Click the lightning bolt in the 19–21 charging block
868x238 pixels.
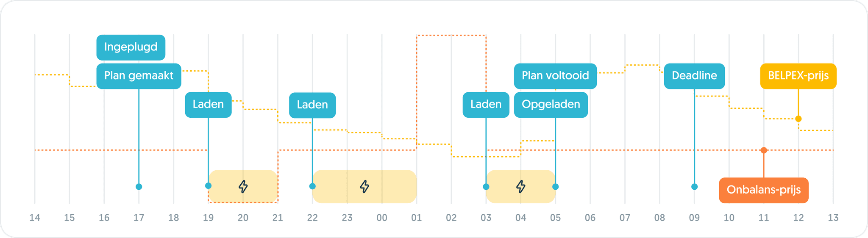(243, 186)
